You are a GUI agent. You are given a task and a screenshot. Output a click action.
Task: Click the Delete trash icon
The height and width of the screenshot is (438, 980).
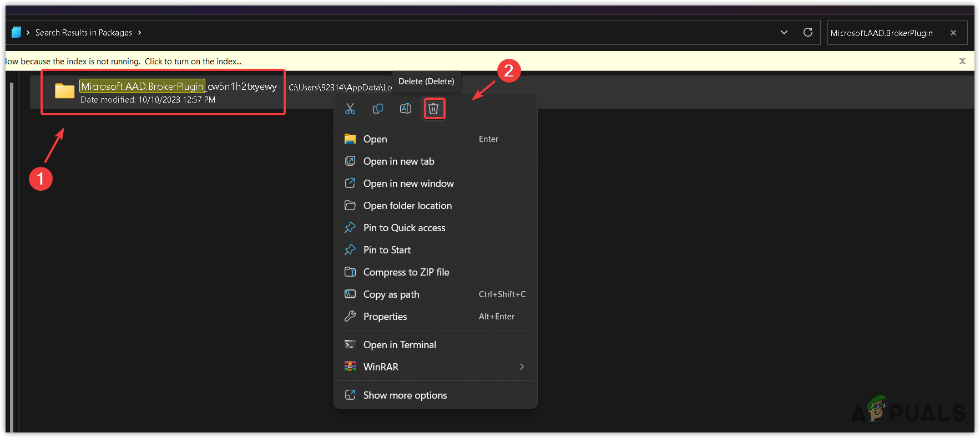(433, 109)
